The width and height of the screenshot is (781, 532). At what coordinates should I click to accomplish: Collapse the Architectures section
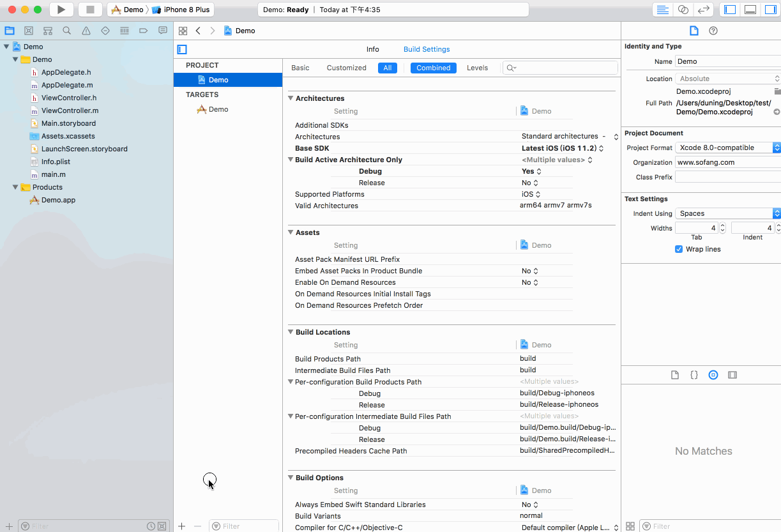coord(291,98)
